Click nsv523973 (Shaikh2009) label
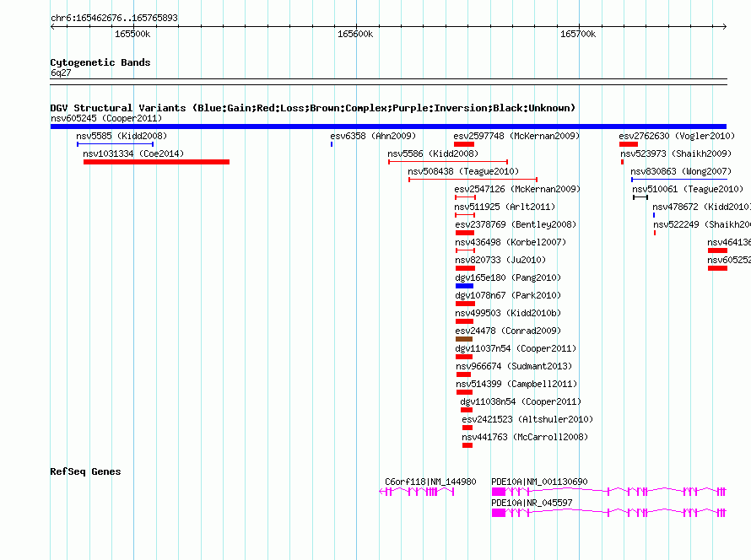This screenshot has width=751, height=560. coord(676,153)
